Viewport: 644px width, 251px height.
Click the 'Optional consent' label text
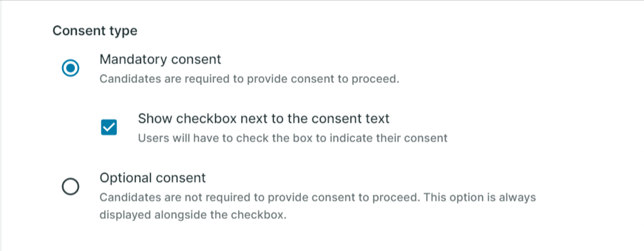153,178
